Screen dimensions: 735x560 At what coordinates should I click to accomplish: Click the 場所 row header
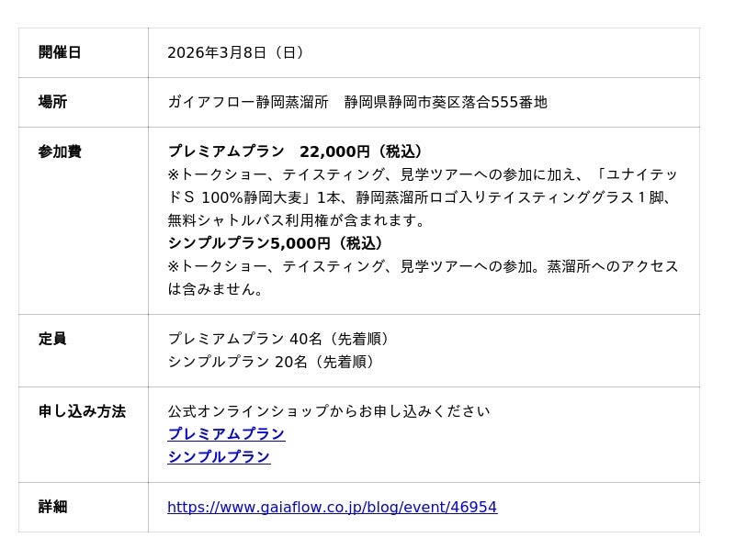pyautogui.click(x=52, y=102)
